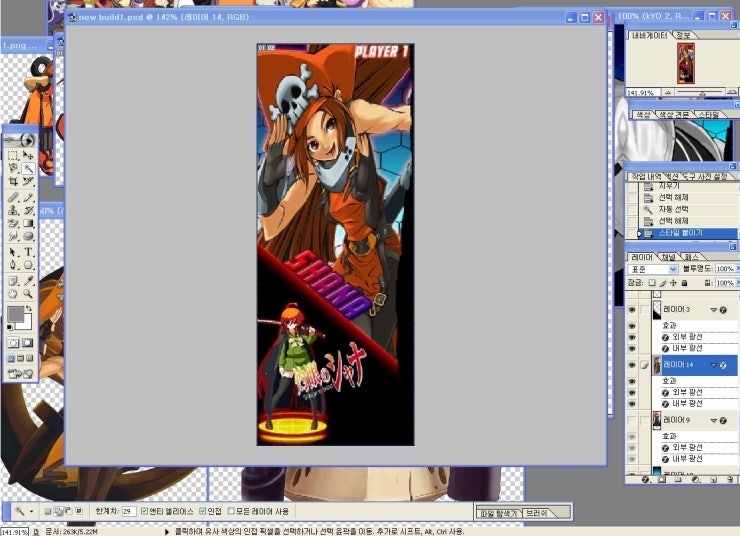Select the Eraser tool

13,223
